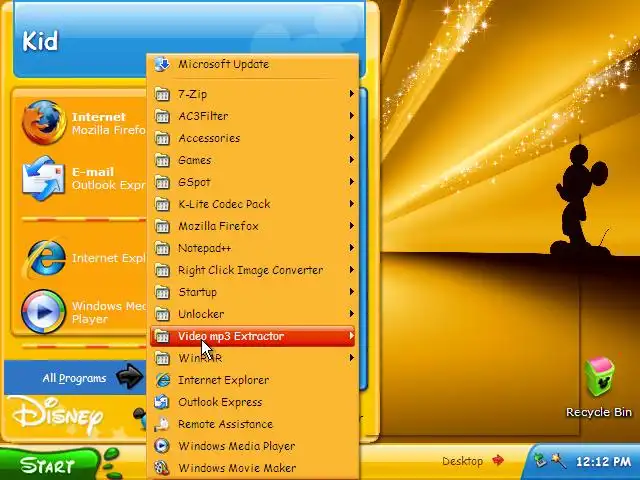
Task: Click the Mozilla Firefox folder icon in programs list
Action: point(162,227)
